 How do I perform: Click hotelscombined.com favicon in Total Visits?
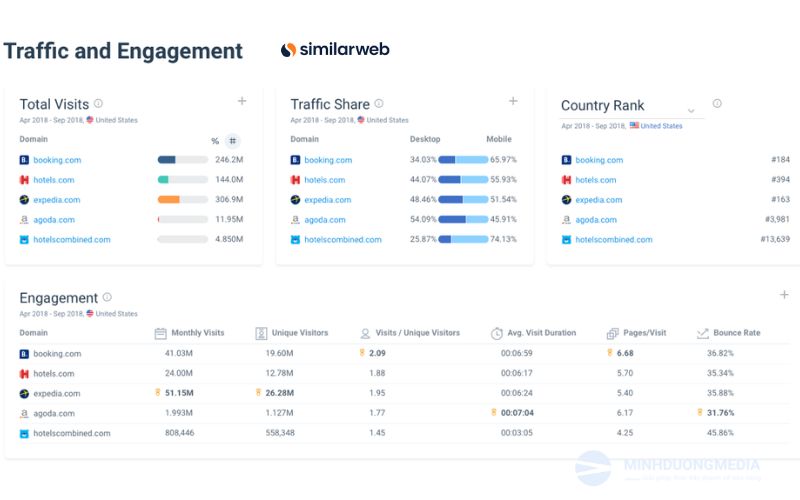pos(24,239)
